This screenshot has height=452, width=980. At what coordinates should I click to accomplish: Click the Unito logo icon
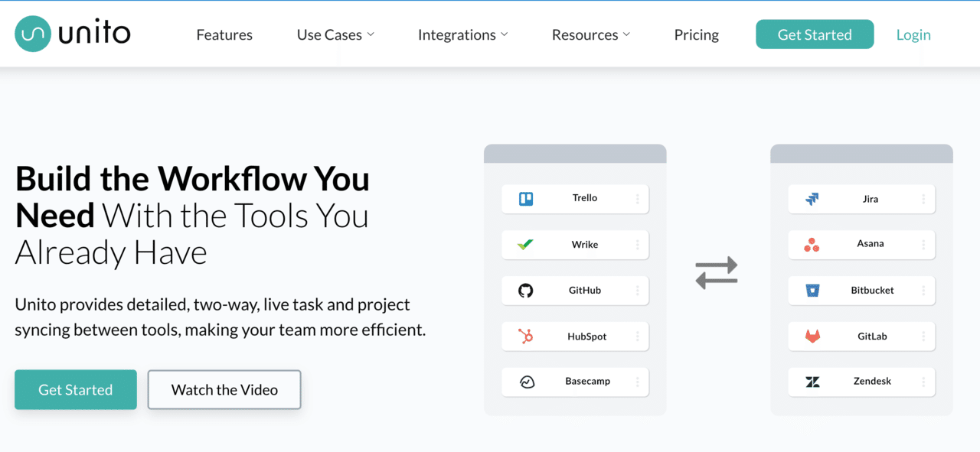tap(33, 34)
